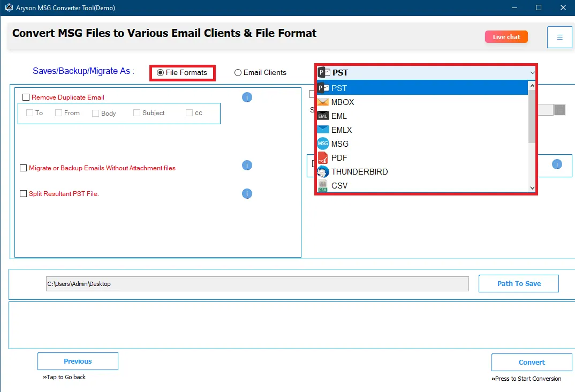Choose THUNDERBIRD from the format list
Image resolution: width=575 pixels, height=392 pixels.
click(422, 171)
